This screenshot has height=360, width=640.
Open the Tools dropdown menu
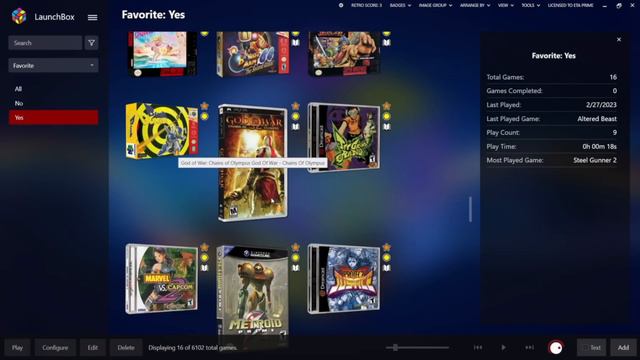point(530,5)
